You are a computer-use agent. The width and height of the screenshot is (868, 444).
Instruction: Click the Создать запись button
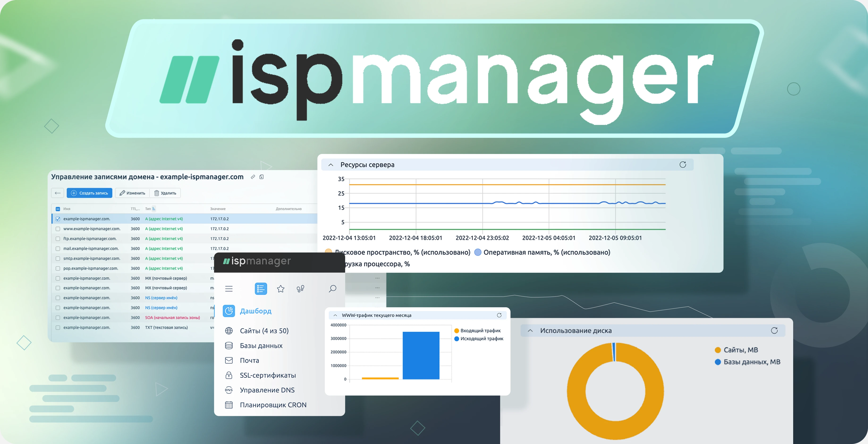click(89, 193)
